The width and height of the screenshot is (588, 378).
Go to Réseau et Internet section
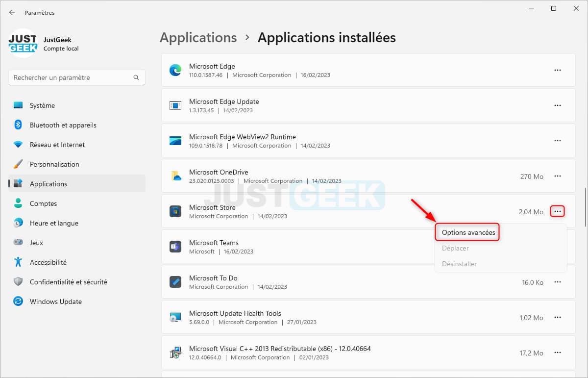(x=77, y=145)
